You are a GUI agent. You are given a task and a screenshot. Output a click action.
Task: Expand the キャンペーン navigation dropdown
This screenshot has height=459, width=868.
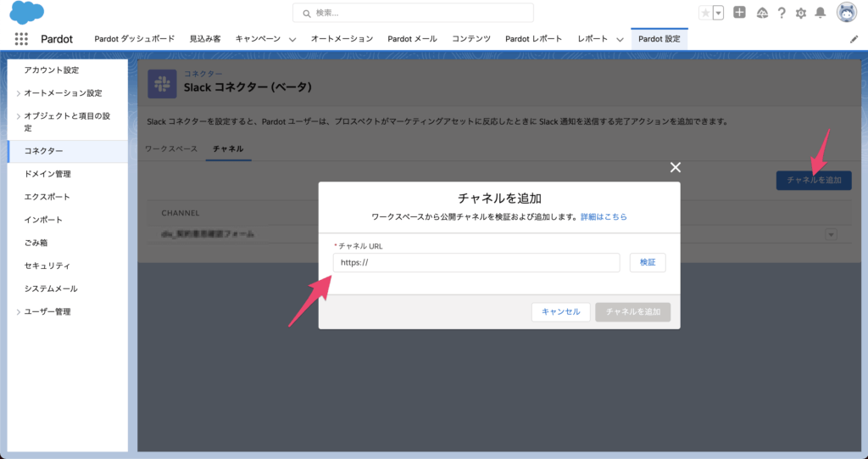point(292,40)
